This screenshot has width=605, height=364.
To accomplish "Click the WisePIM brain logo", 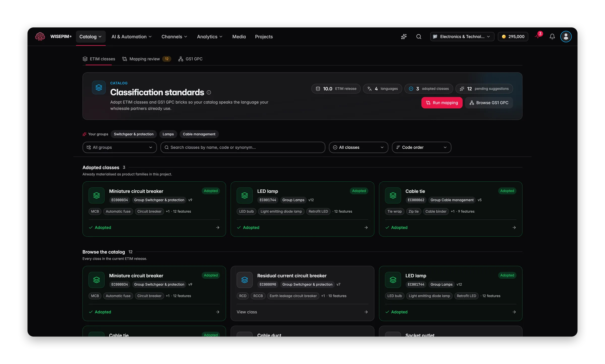I will (x=40, y=37).
